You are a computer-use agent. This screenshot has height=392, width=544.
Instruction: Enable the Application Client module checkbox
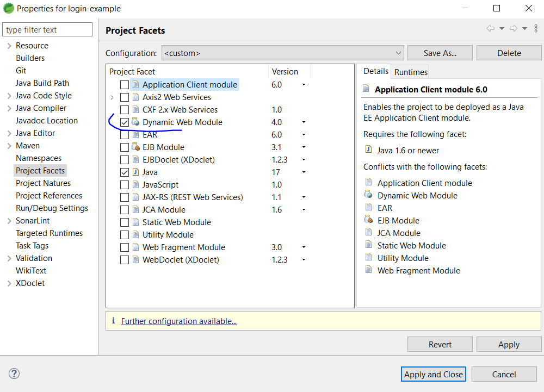tap(125, 85)
